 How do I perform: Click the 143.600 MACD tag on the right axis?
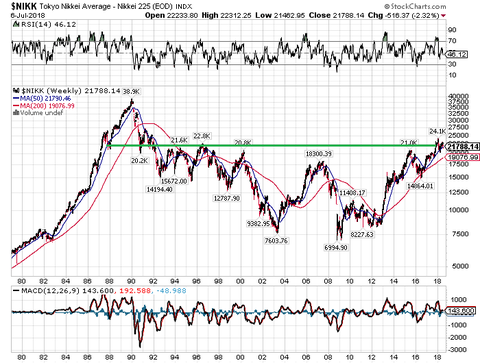tap(460, 311)
